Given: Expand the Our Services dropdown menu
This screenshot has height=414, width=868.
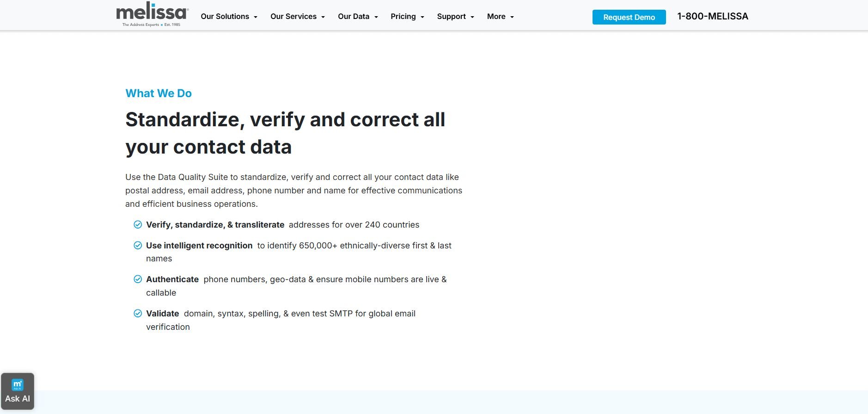Looking at the screenshot, I should (x=298, y=17).
